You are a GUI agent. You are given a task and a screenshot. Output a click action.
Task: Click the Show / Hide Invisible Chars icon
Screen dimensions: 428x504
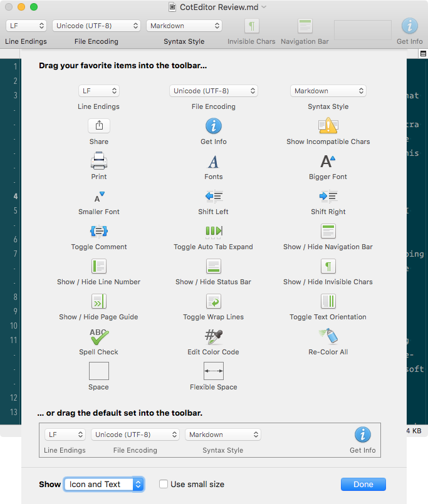click(x=328, y=266)
